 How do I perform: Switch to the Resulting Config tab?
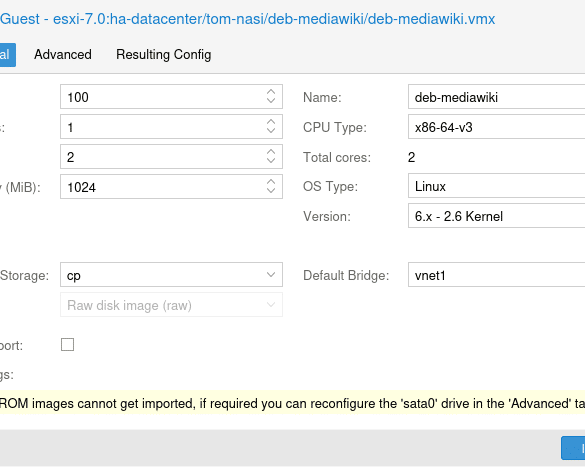pyautogui.click(x=164, y=54)
